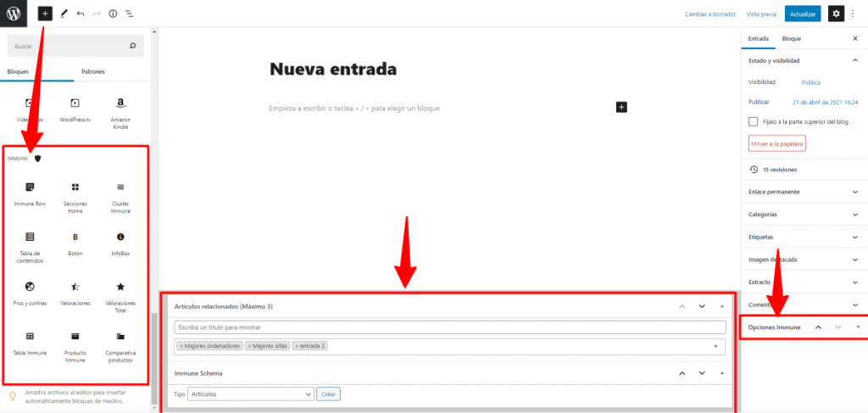Click the Mover a la papelera button
This screenshot has width=868, height=413.
[x=776, y=144]
